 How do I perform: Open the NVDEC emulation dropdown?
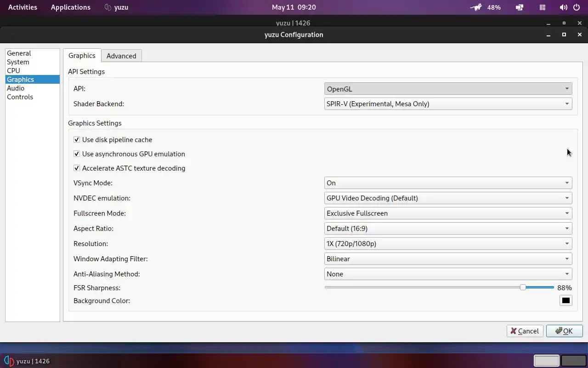pos(448,198)
